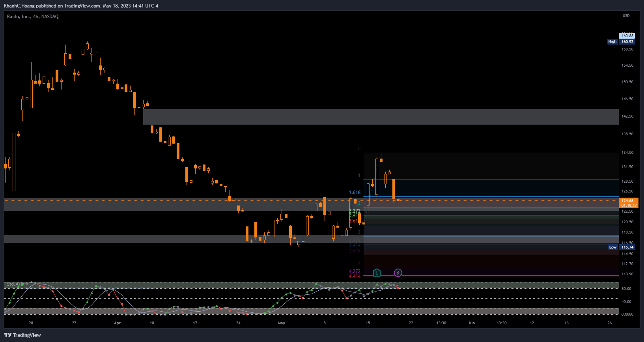Click 40.00 on the stochastic axis

tap(626, 302)
